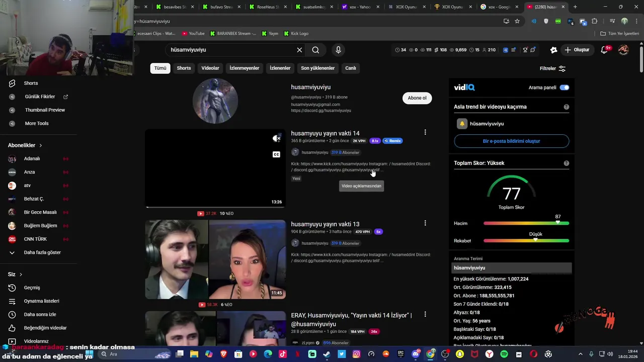
Task: Open options menu for 'yayın vakti 13'
Action: (425, 223)
